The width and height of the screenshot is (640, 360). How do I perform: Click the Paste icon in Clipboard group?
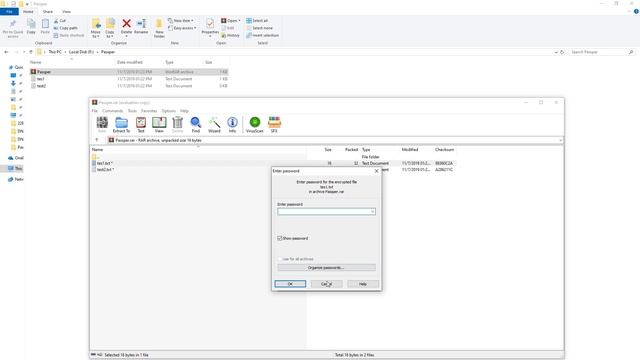pos(45,27)
